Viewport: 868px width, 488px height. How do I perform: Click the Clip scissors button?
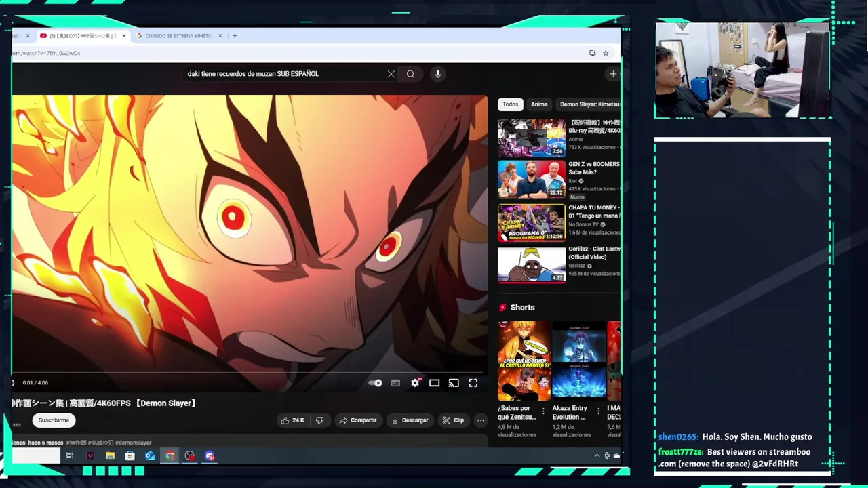pos(453,420)
